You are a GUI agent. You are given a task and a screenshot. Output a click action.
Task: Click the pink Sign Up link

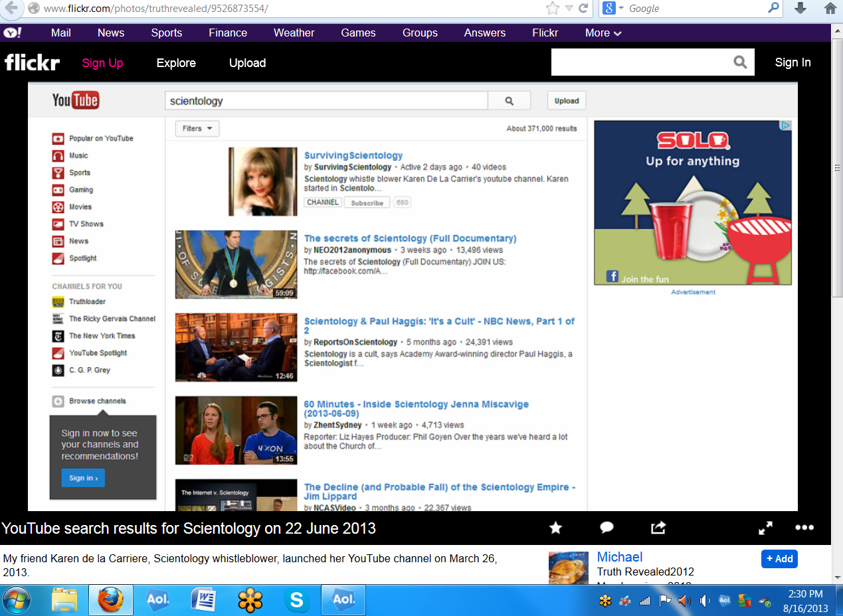(102, 63)
